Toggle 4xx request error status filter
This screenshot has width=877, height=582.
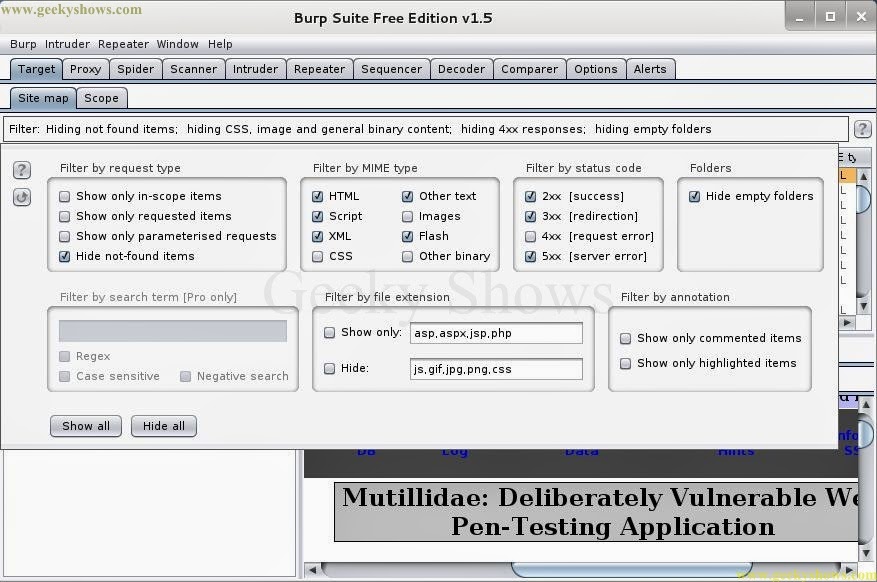tap(530, 236)
